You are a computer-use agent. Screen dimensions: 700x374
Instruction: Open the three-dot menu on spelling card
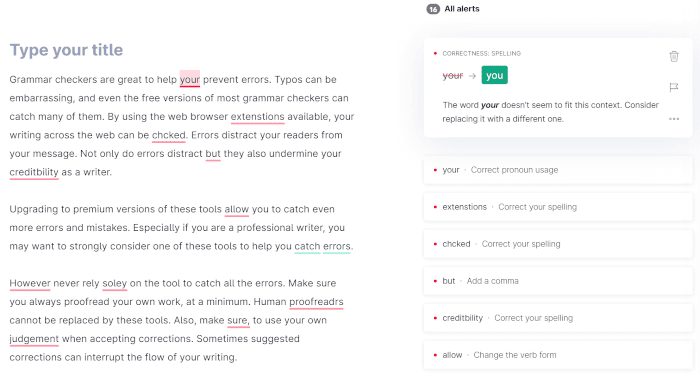674,119
